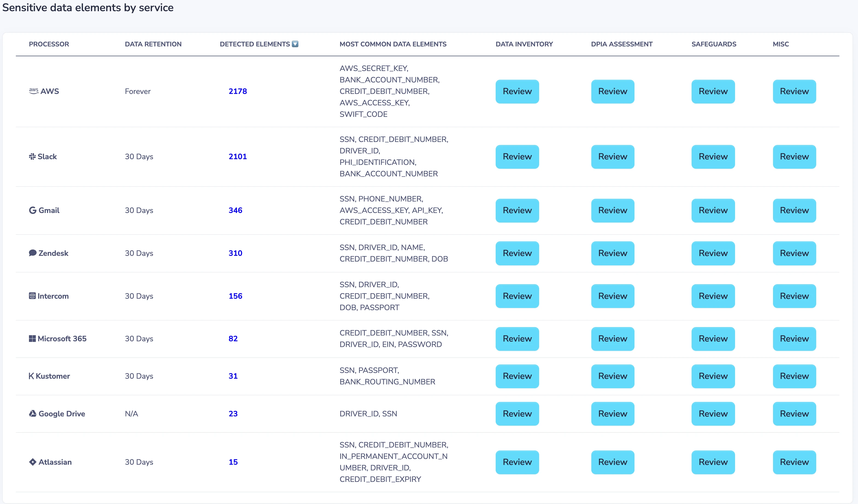Select the AWS 'Forever' retention value
The height and width of the screenshot is (504, 858).
pos(137,91)
